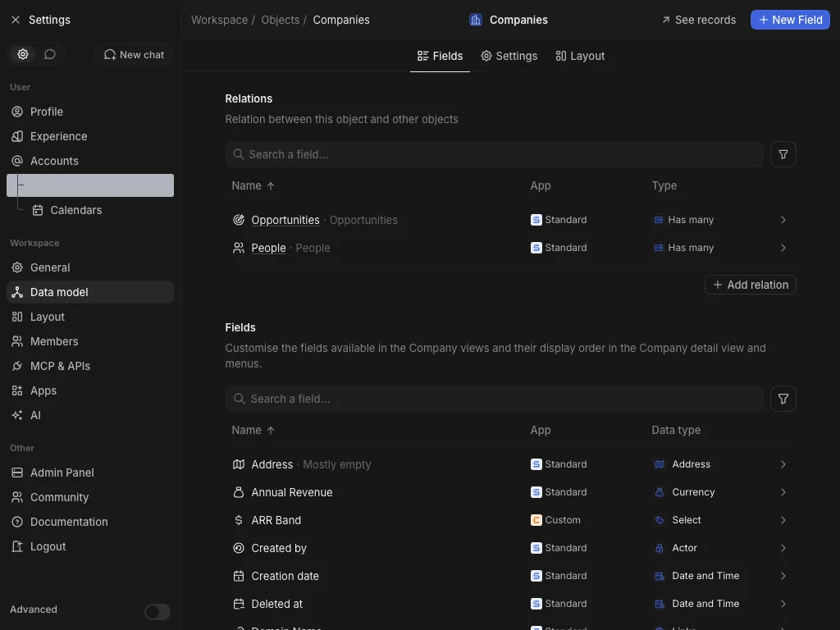Open Experience settings
This screenshot has width=840, height=630.
click(90, 136)
